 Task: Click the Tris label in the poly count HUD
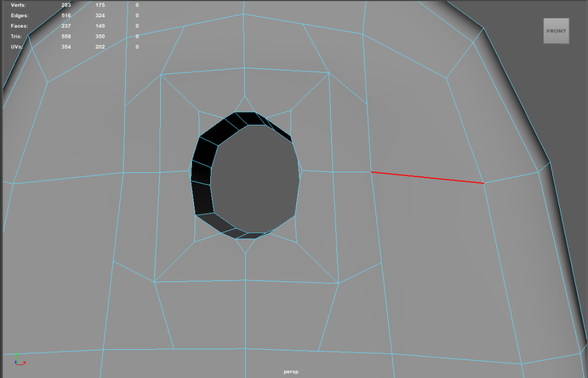pos(16,36)
